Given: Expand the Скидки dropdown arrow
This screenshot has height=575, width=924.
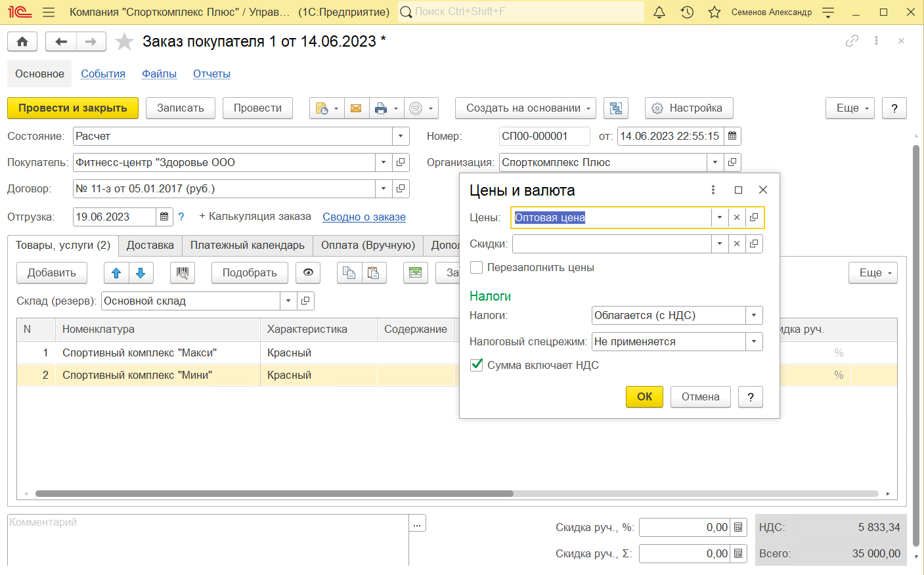Looking at the screenshot, I should coord(720,244).
